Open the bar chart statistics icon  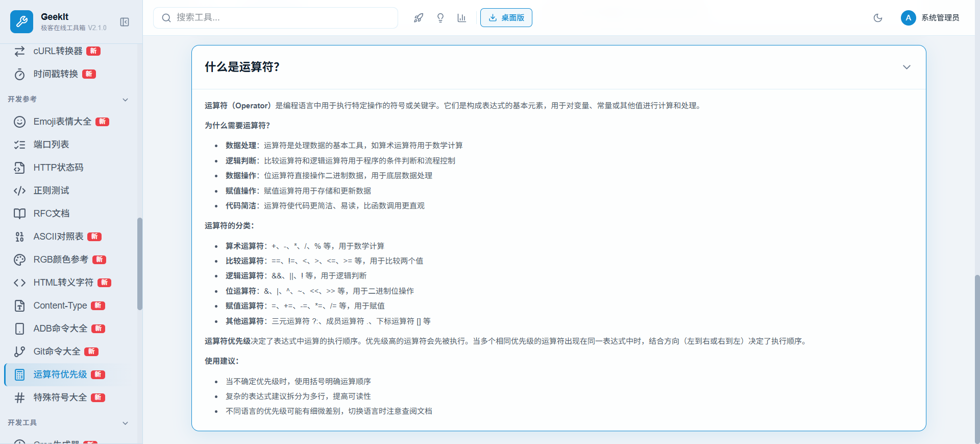(462, 18)
